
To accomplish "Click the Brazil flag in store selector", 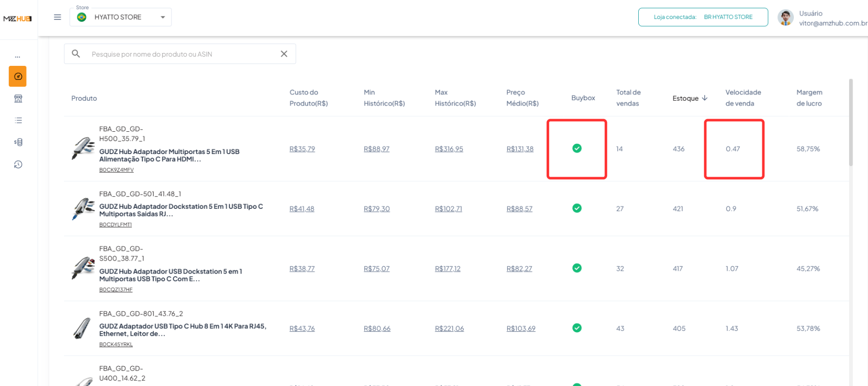I will coord(82,17).
